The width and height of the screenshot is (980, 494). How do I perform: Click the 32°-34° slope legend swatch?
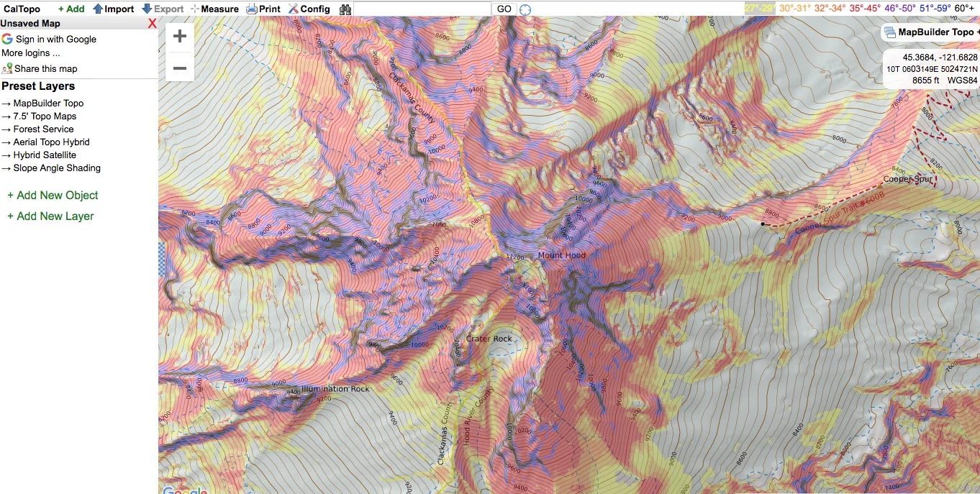click(x=830, y=9)
